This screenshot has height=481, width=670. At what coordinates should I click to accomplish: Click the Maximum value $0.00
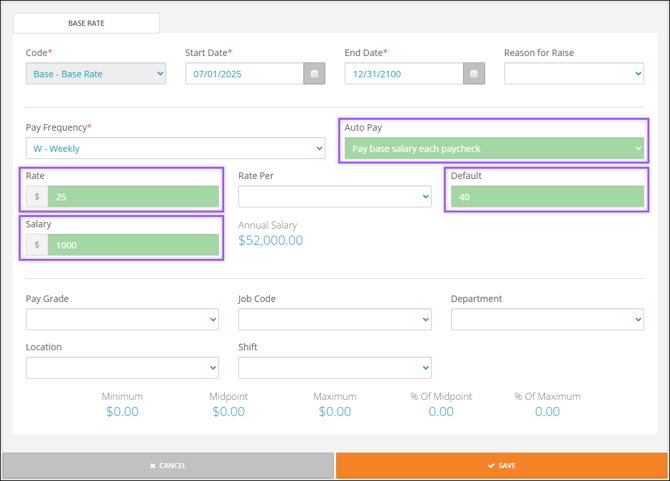click(335, 412)
